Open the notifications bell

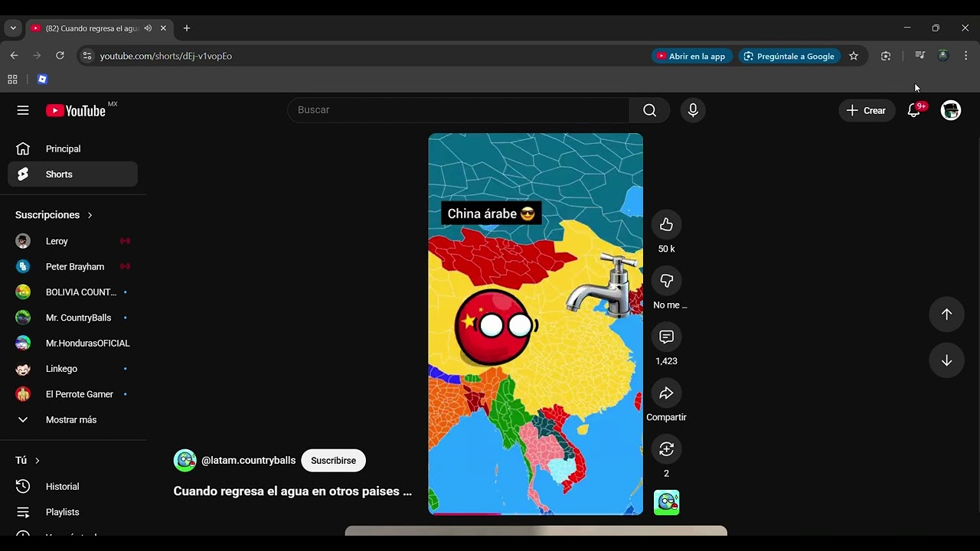(914, 110)
